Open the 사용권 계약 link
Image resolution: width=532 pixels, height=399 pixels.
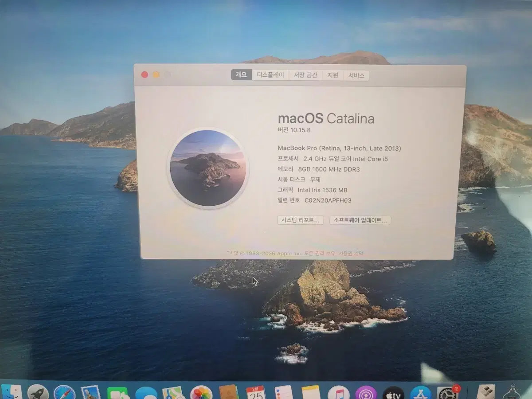pyautogui.click(x=351, y=253)
